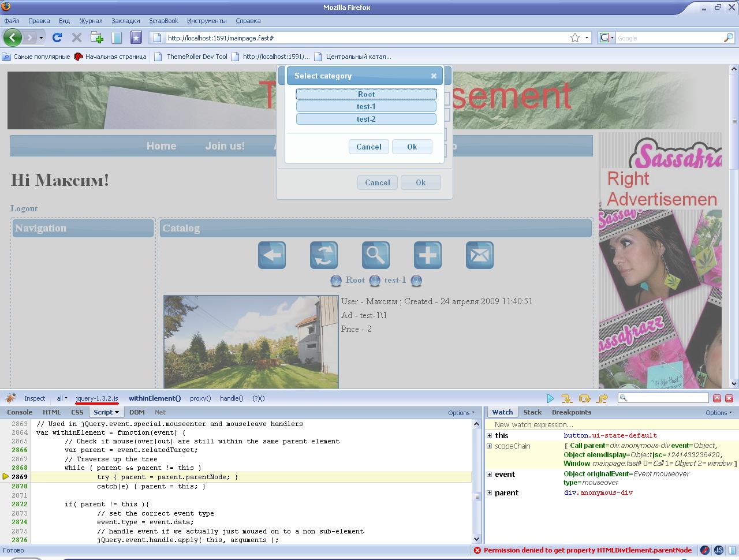Select the test-1 category button
The height and width of the screenshot is (560, 739).
click(366, 106)
